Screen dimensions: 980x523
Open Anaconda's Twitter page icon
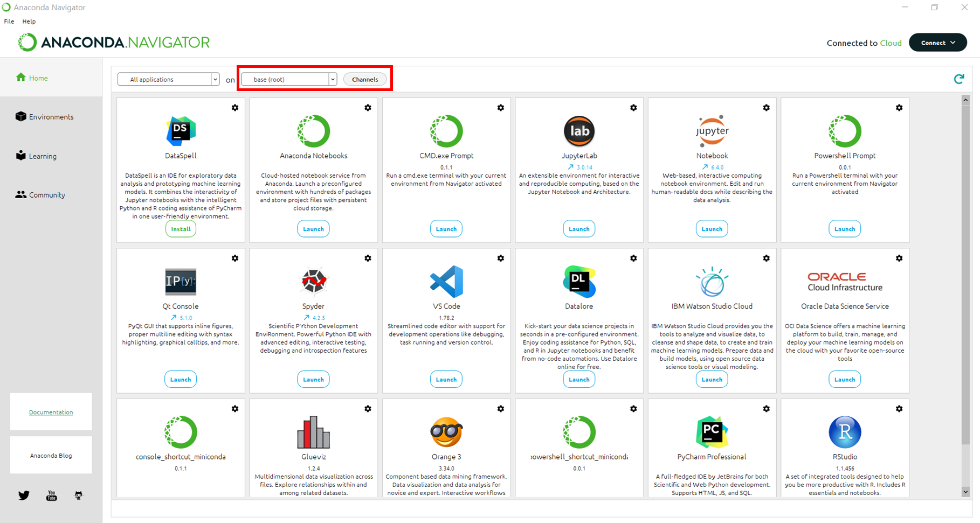click(x=24, y=495)
